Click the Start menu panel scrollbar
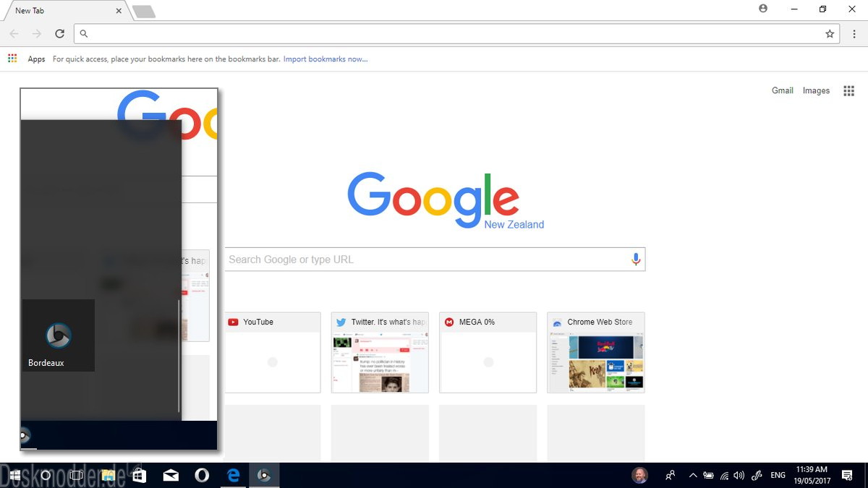The image size is (868, 488). tap(178, 356)
